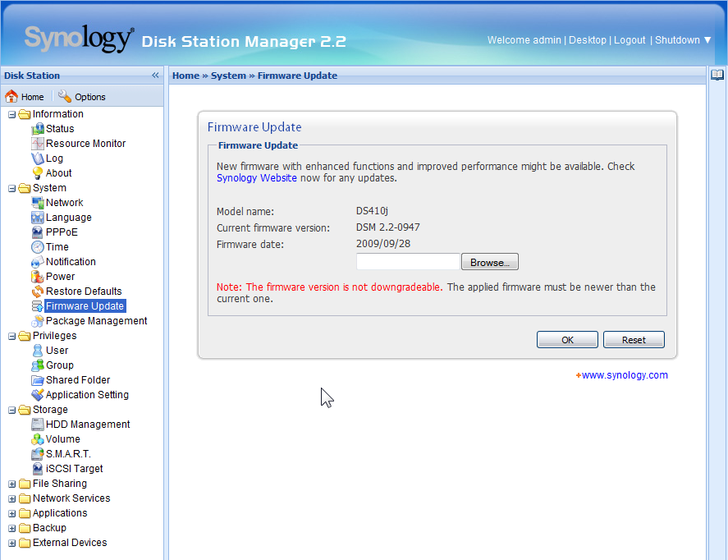Expand the External Devices folder
728x560 pixels.
coord(12,544)
